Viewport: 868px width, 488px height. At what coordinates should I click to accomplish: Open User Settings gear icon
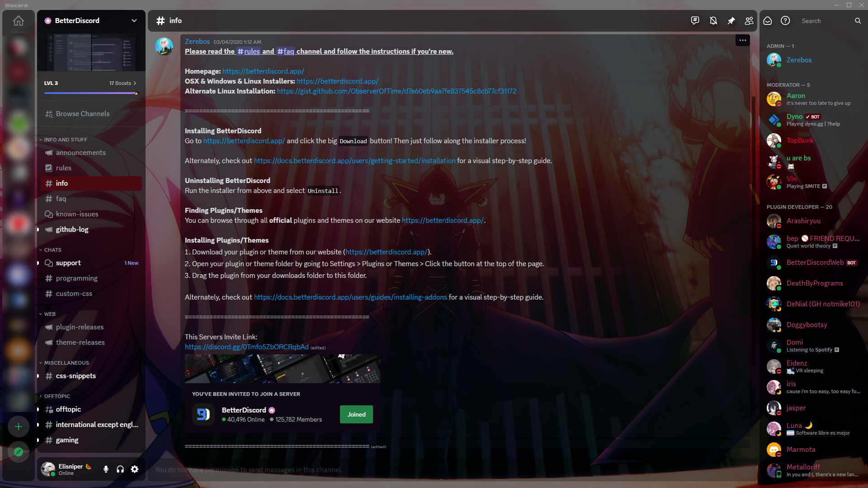(x=135, y=469)
